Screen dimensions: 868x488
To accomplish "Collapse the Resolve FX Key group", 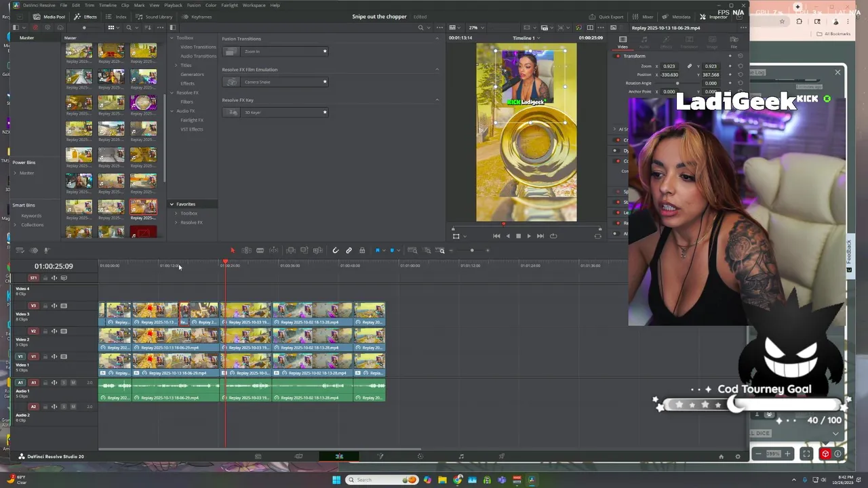I will pos(437,100).
